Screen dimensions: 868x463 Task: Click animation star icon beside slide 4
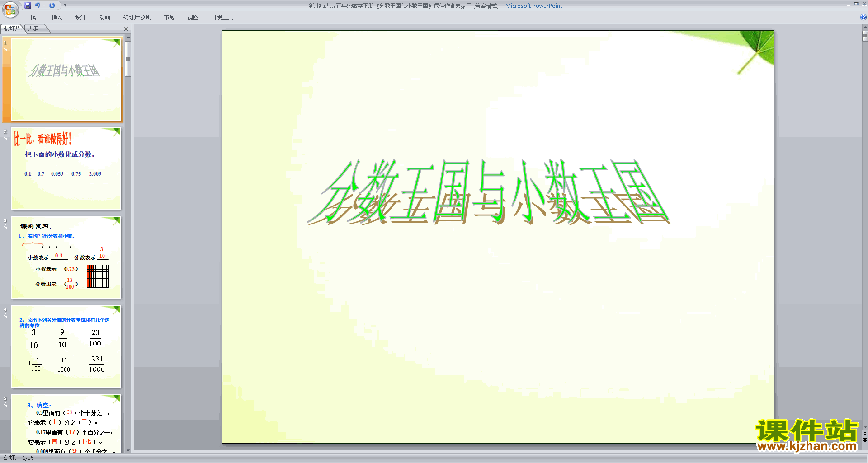(5, 315)
